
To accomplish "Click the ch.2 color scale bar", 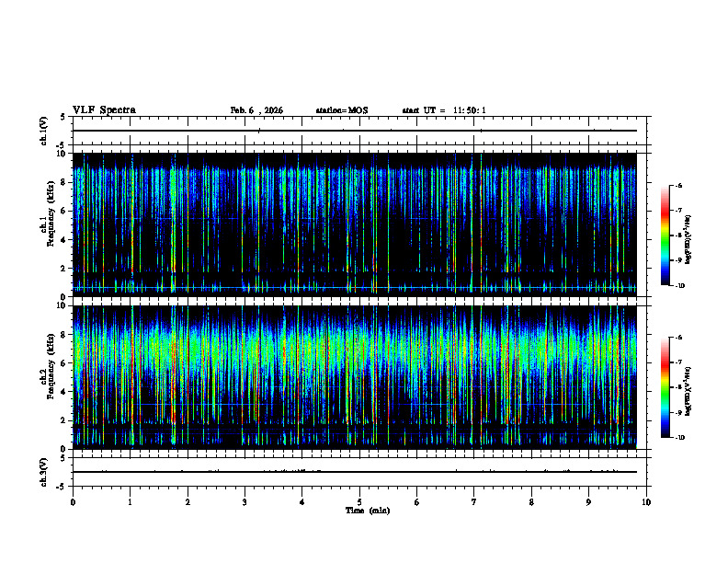I will point(665,387).
